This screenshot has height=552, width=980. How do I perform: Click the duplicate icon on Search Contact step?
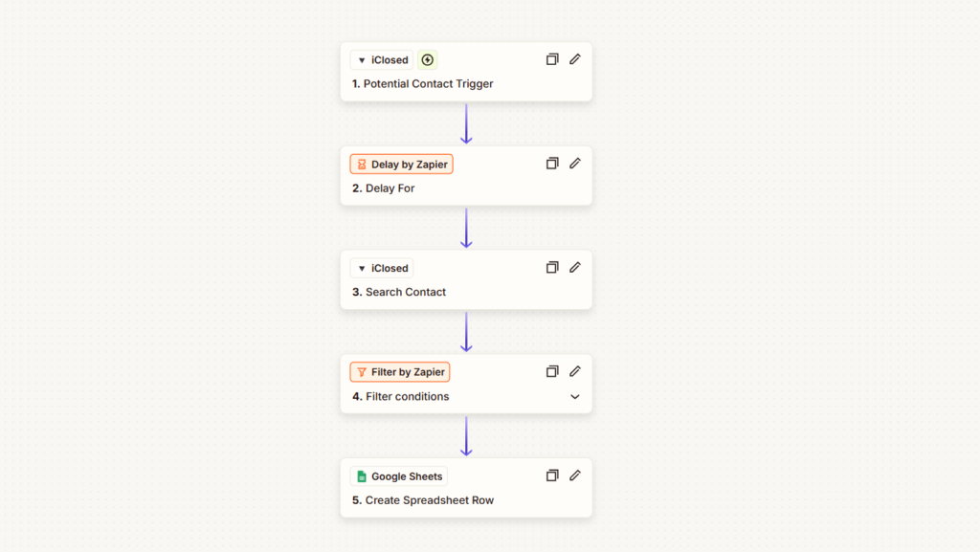click(552, 268)
